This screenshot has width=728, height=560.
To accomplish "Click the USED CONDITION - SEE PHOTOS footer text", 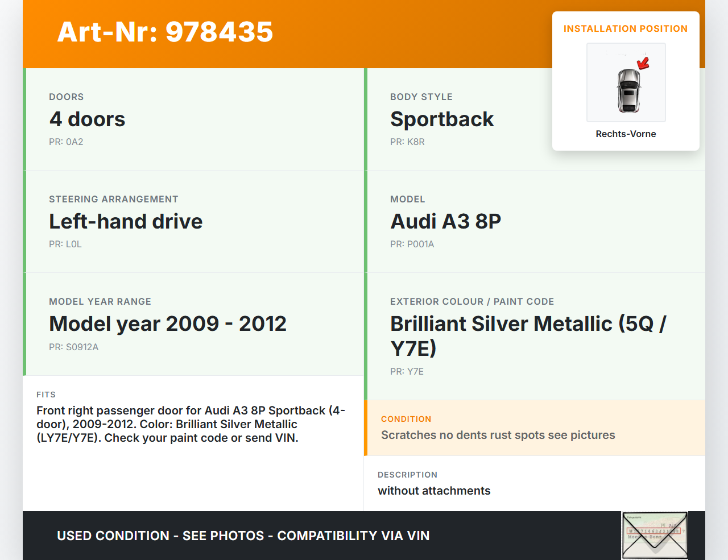I will point(243,536).
